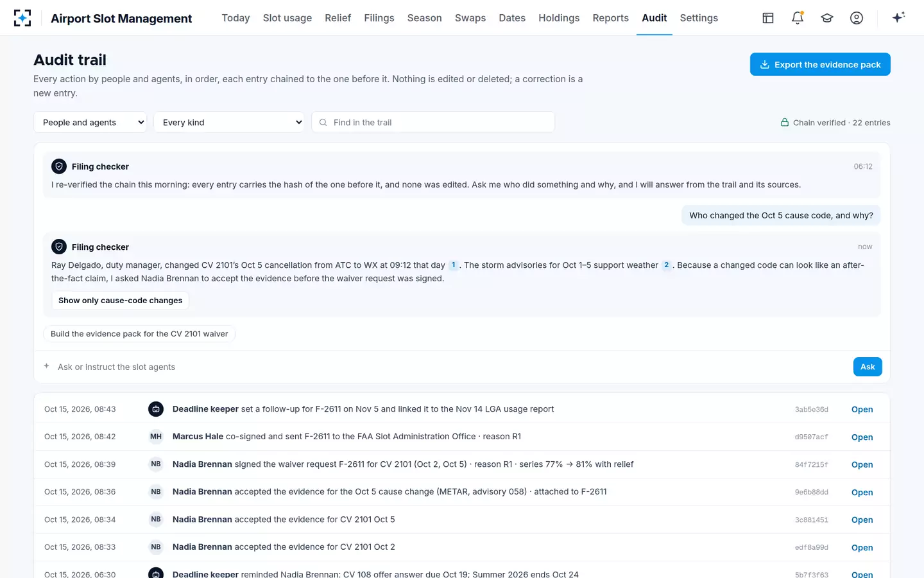Open the sparkle assistant icon in header
Screen dimensions: 924x578
898,17
